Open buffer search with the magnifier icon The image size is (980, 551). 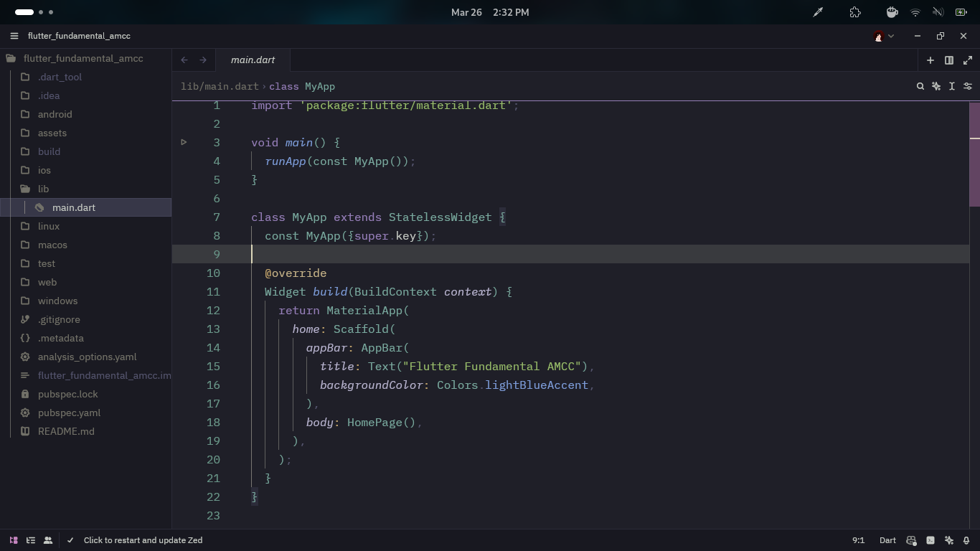(920, 86)
